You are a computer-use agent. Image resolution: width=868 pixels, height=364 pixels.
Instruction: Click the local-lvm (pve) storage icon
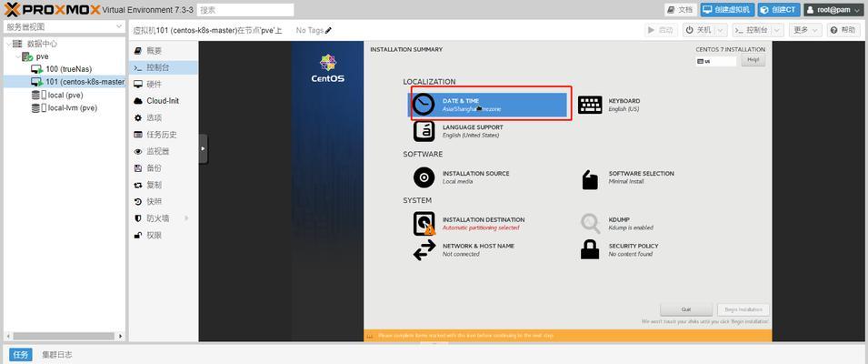click(39, 108)
